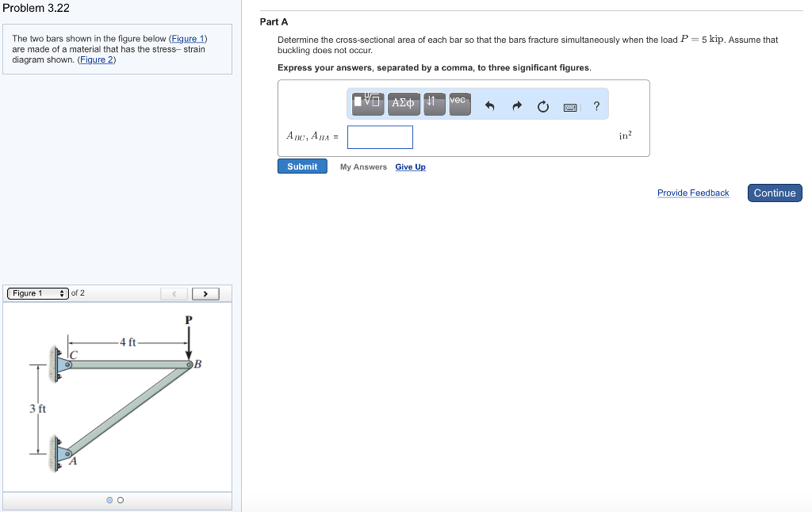Click the disabled previous figure arrow
The height and width of the screenshot is (512, 812).
(x=173, y=292)
